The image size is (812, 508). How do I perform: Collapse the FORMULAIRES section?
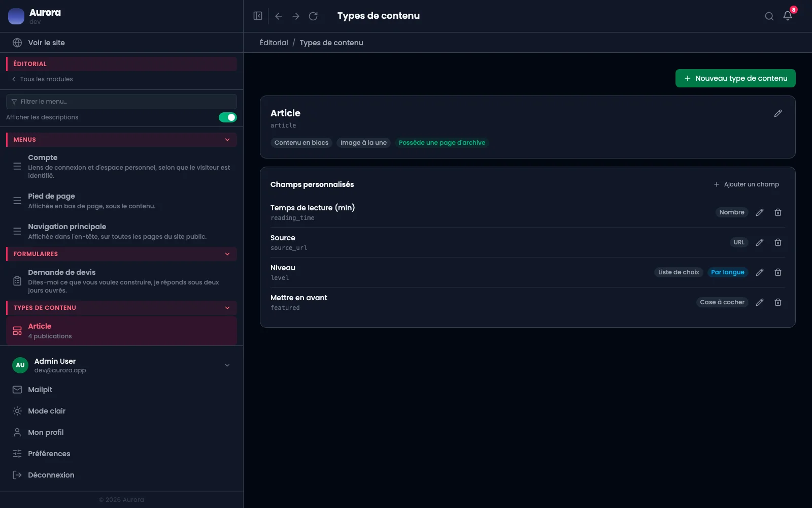tap(227, 254)
